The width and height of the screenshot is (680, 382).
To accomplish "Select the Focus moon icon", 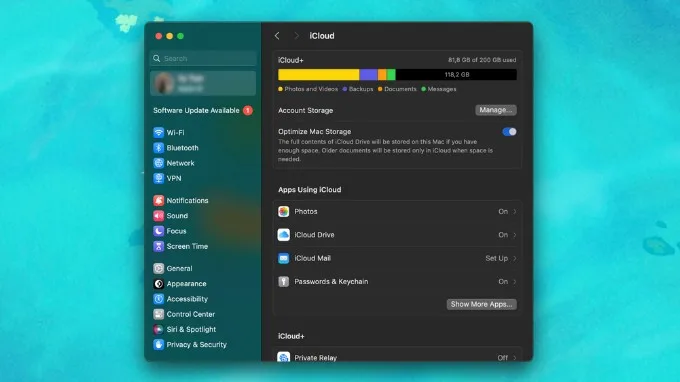I will tap(159, 231).
